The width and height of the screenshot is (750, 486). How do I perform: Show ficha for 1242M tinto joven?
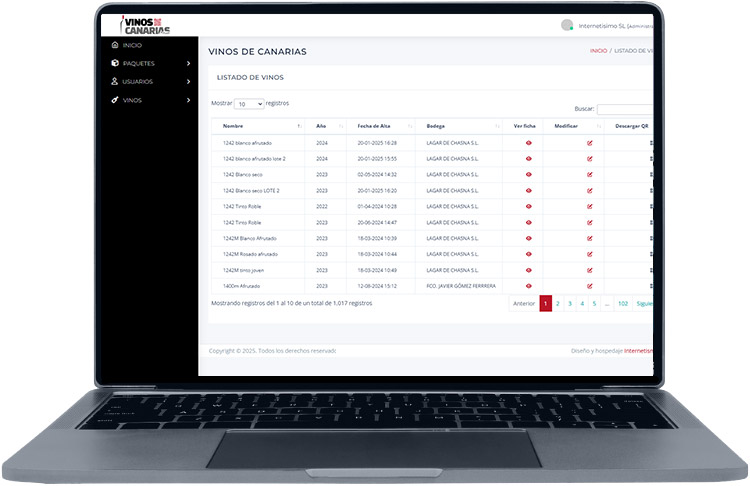(x=529, y=270)
